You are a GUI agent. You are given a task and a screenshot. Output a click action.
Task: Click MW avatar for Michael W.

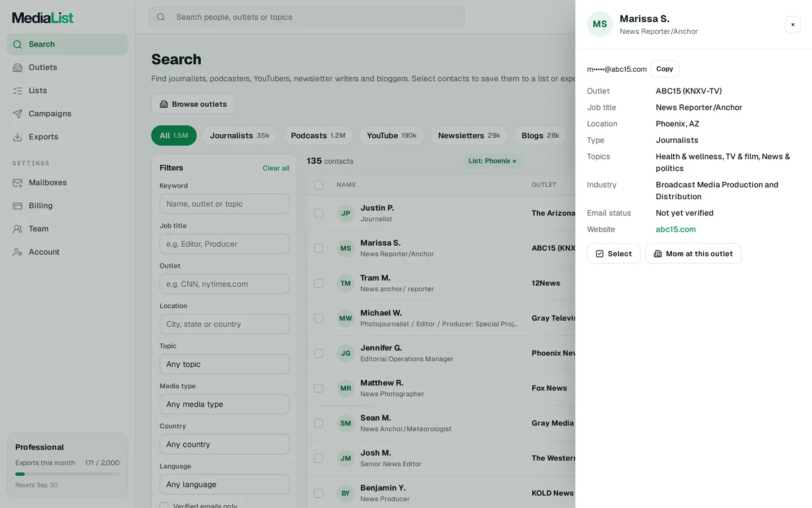346,318
